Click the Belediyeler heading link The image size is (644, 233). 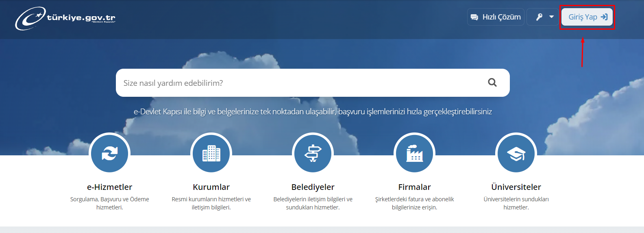(x=313, y=187)
